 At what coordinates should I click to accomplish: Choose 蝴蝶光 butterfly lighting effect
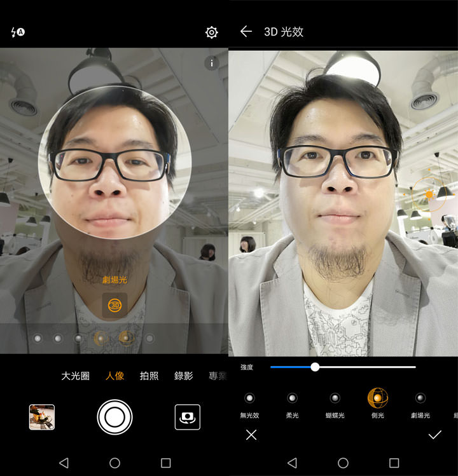[335, 398]
